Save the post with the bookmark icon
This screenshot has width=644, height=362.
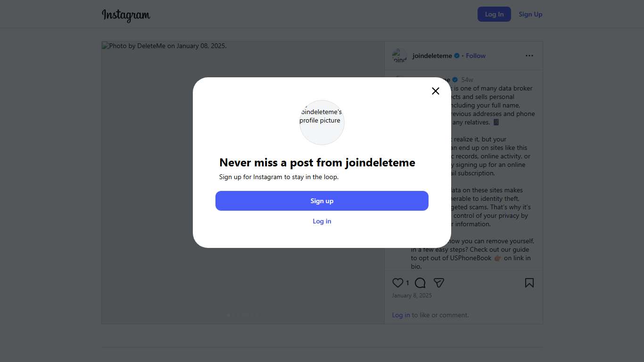(x=529, y=283)
